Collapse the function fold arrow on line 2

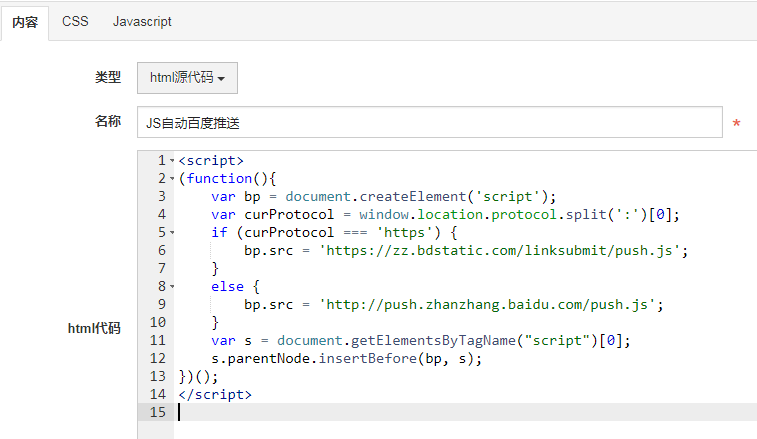172,179
